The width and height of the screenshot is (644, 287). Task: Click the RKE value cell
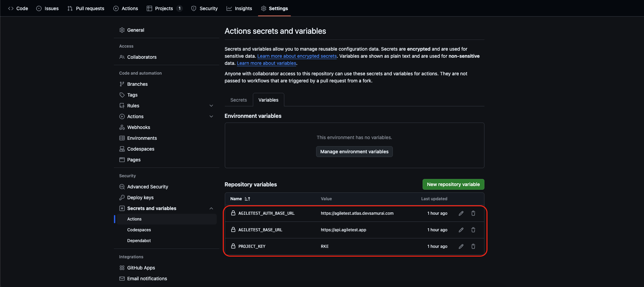pyautogui.click(x=325, y=246)
